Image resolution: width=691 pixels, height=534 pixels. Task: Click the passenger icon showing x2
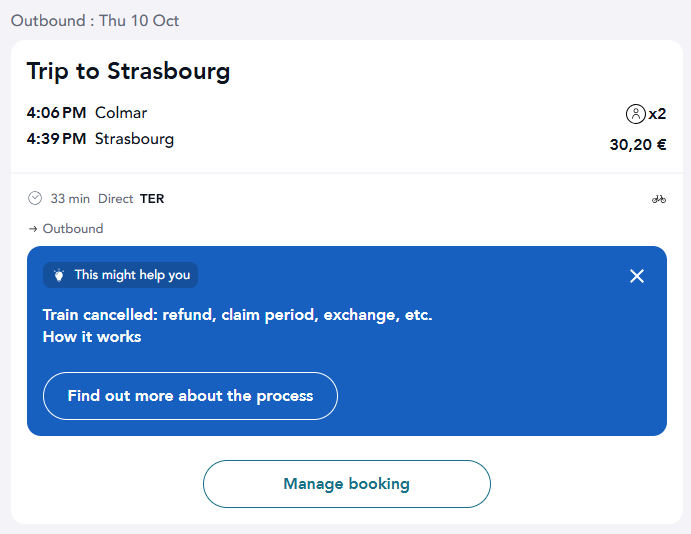click(635, 114)
